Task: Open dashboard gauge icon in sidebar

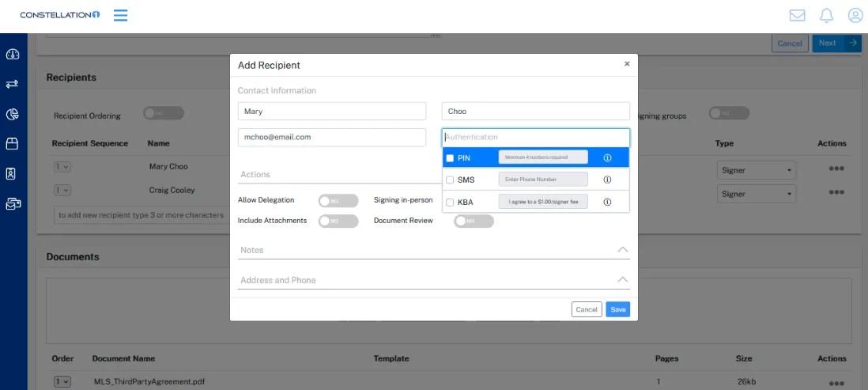Action: pyautogui.click(x=13, y=55)
